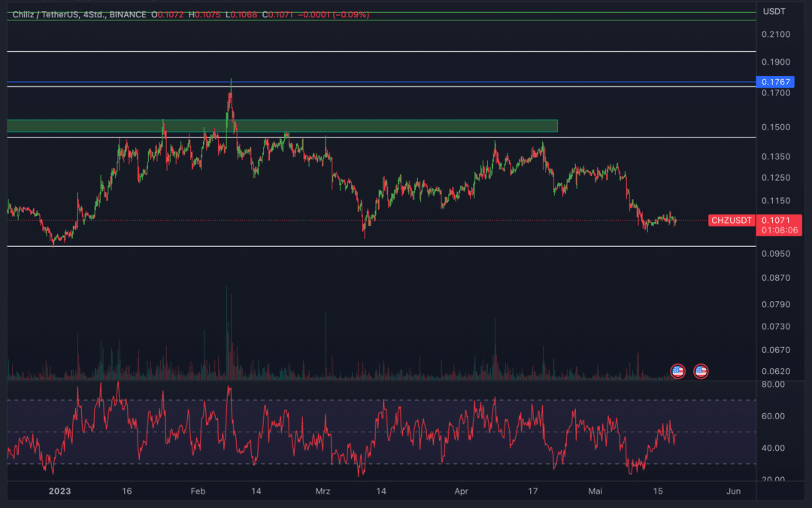The width and height of the screenshot is (812, 508).
Task: Select the green rectangle zone near 0.1500
Action: [282, 126]
